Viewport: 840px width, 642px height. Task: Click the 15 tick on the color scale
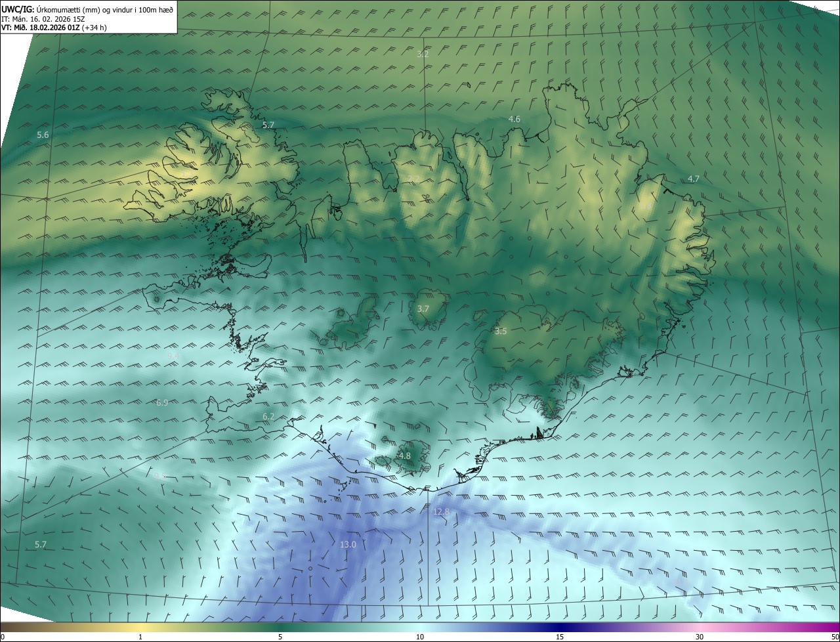point(560,637)
